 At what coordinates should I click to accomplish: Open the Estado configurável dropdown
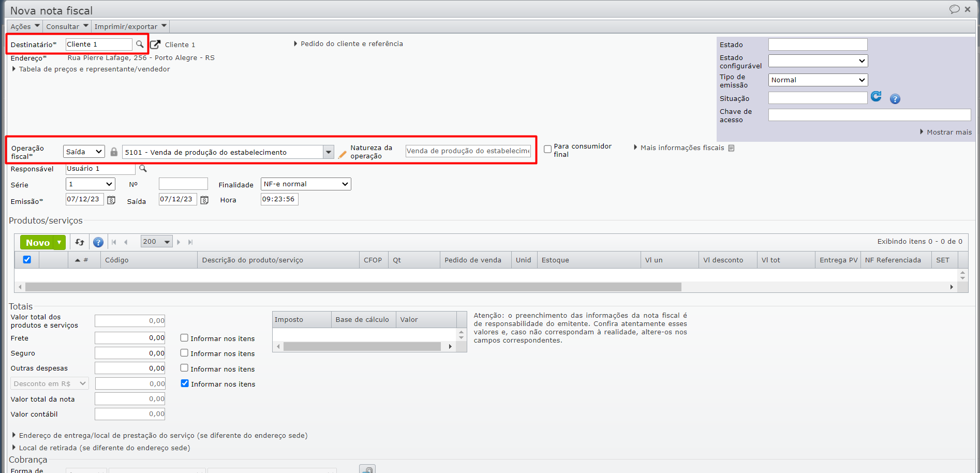click(818, 61)
